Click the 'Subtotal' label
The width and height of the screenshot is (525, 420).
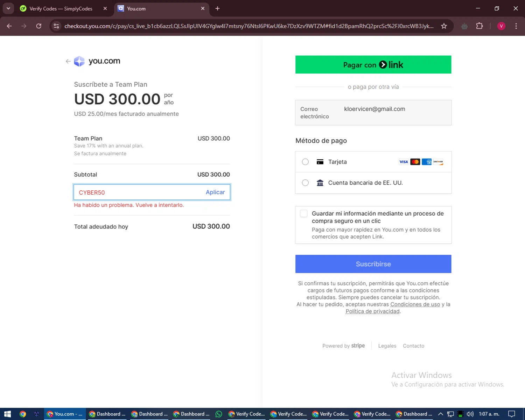tap(85, 174)
